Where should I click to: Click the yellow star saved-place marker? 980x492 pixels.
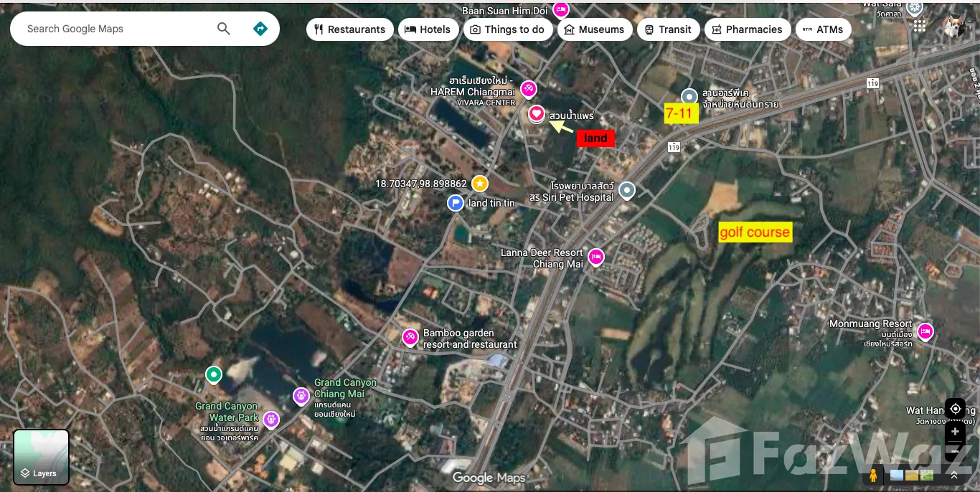tap(479, 184)
